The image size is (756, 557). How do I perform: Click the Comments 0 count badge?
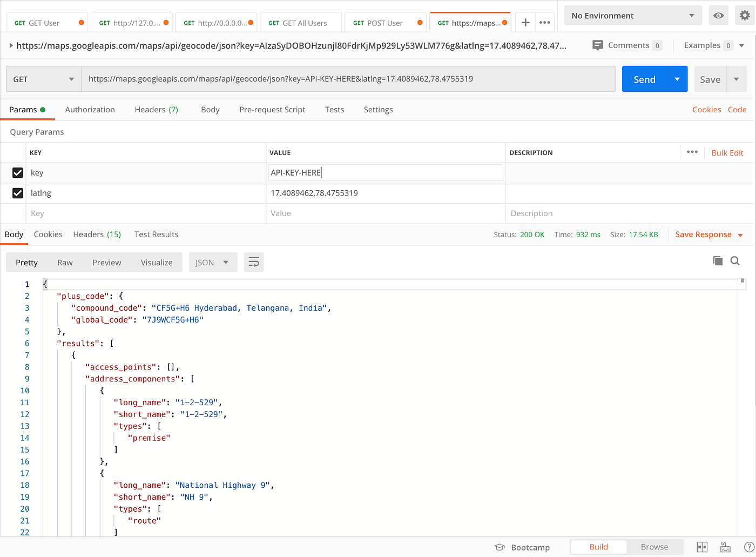point(657,46)
